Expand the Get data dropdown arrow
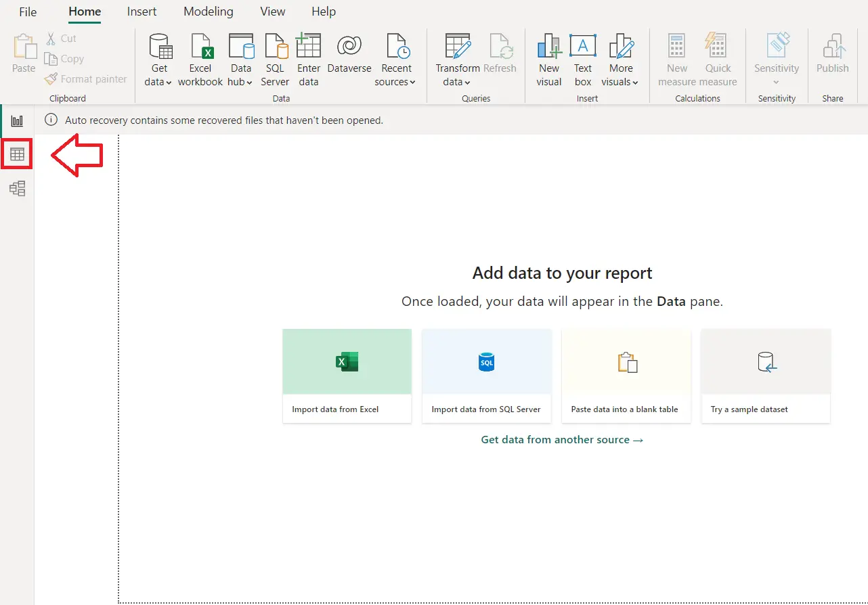 [169, 83]
